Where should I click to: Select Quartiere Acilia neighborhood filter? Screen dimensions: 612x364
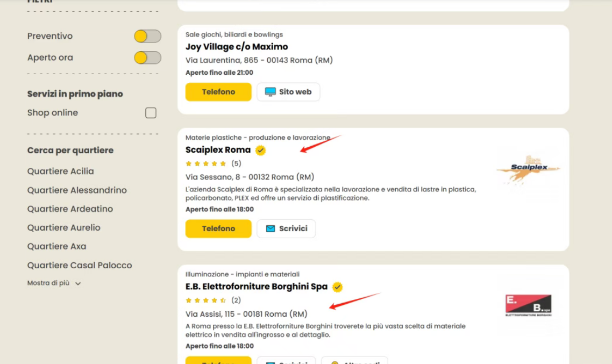click(x=61, y=172)
